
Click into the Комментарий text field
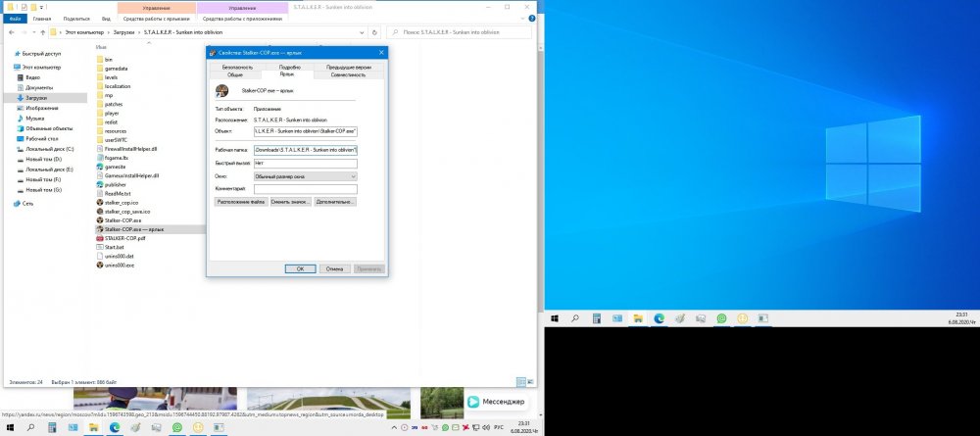point(305,189)
